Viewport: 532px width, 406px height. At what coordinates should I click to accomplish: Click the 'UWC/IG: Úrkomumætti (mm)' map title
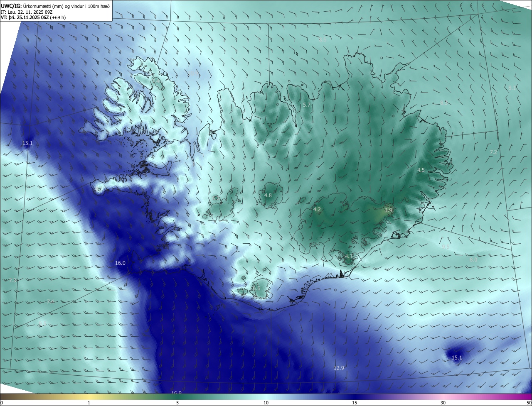(x=32, y=6)
